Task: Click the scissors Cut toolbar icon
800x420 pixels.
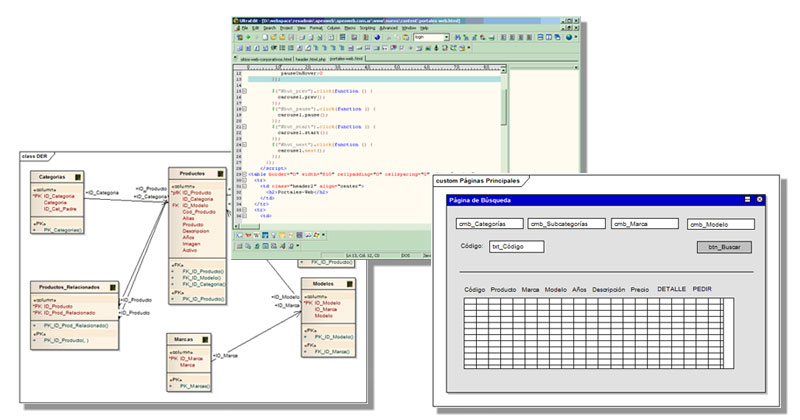Action: click(388, 38)
